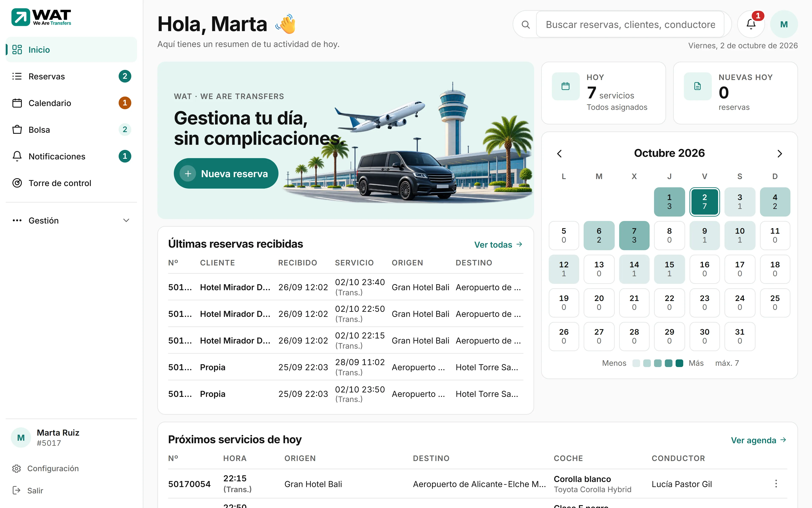812x508 pixels.
Task: Click the Inicio dashboard grid icon
Action: (x=17, y=49)
